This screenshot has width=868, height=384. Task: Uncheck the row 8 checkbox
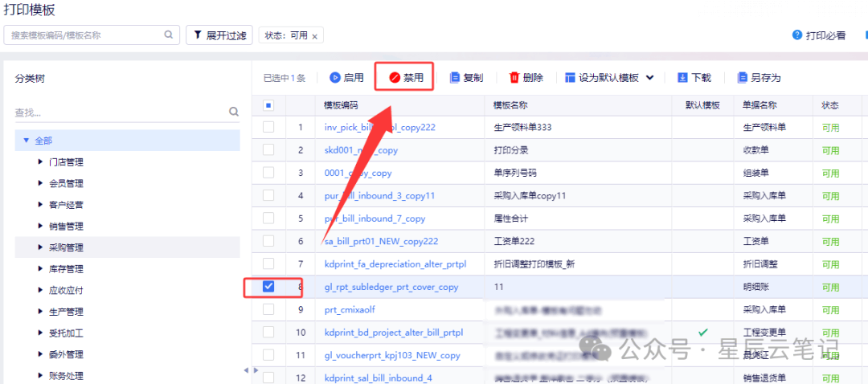pyautogui.click(x=268, y=287)
